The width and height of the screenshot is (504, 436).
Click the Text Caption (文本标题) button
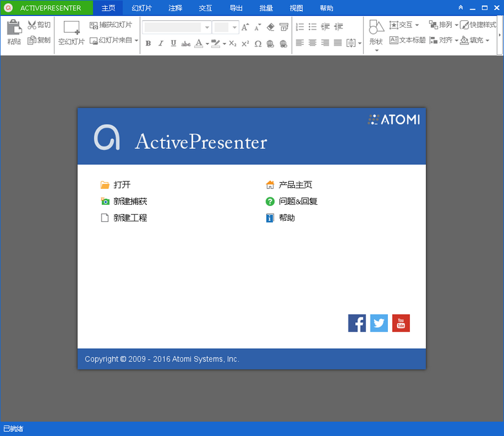click(408, 40)
